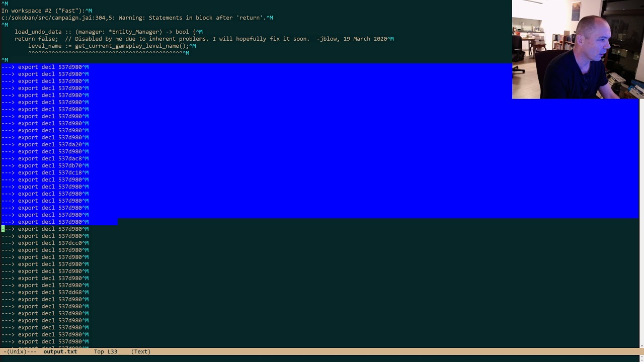Click the line 'export decl 537da20'
The image size is (644, 362).
(x=45, y=144)
